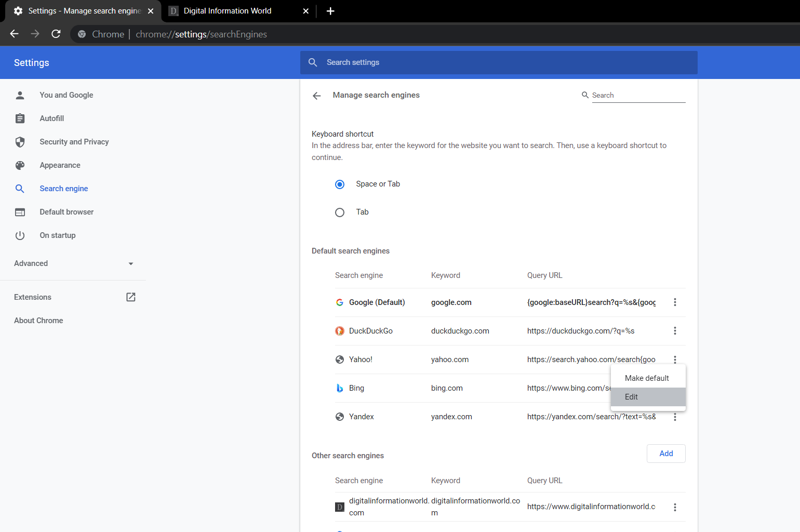Click the Autofill clipboard icon

coord(20,118)
